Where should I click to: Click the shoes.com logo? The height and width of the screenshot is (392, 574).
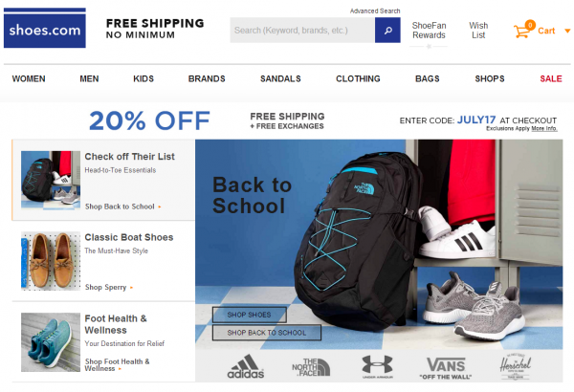click(45, 28)
